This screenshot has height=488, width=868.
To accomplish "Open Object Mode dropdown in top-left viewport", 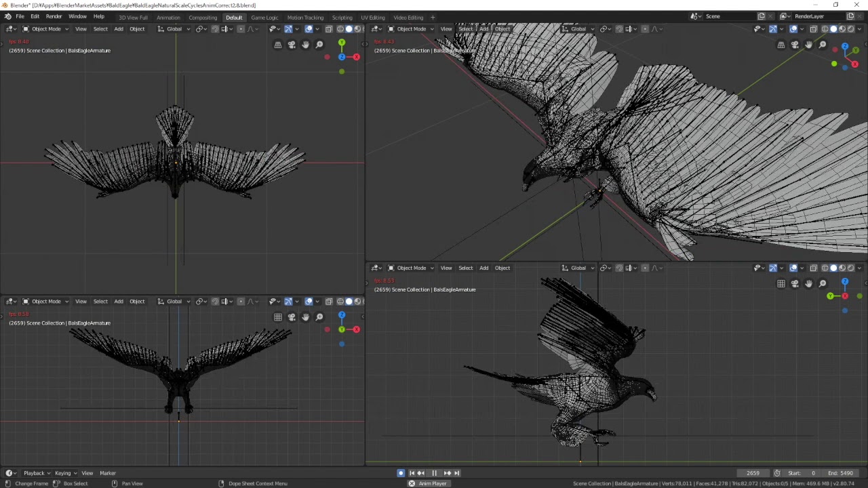I will click(45, 29).
